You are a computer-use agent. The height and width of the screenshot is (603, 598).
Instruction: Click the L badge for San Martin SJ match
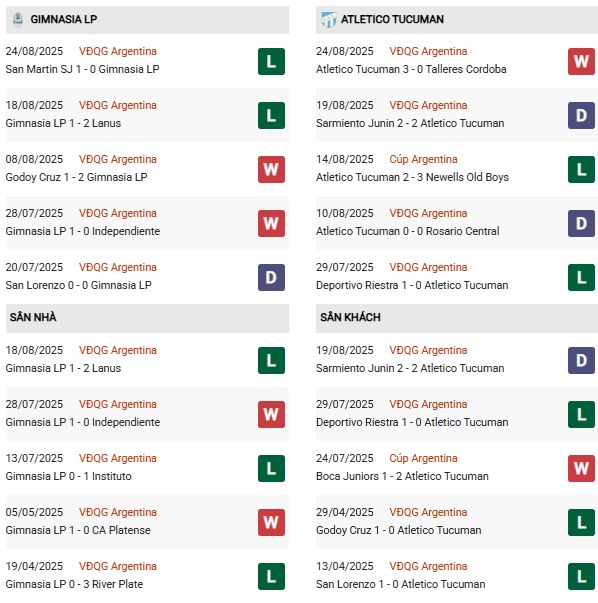pos(271,61)
